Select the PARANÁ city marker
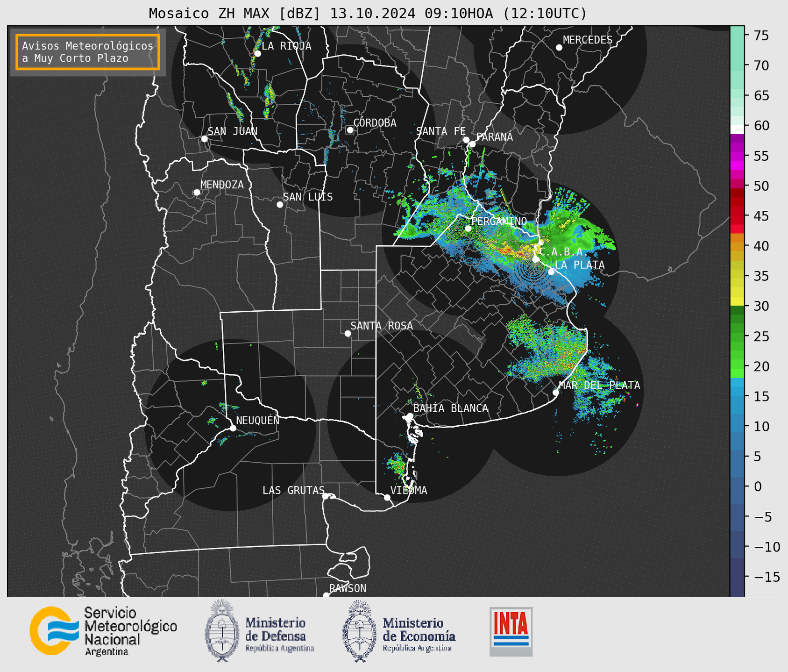Image resolution: width=788 pixels, height=672 pixels. tap(472, 144)
